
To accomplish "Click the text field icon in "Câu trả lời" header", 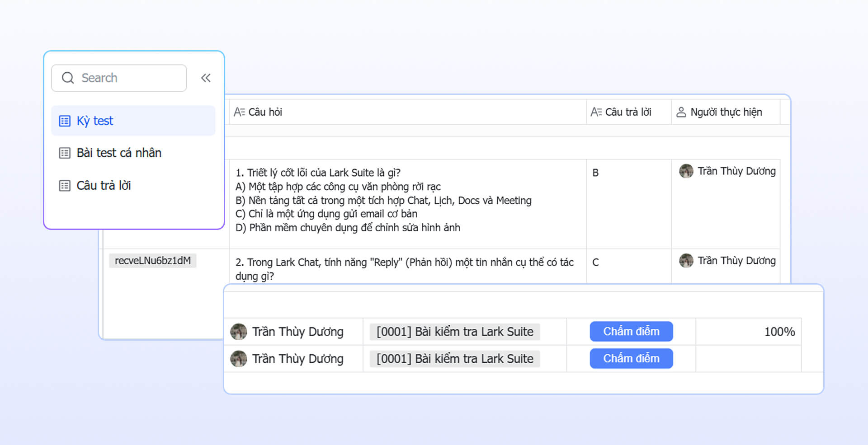I will 596,112.
